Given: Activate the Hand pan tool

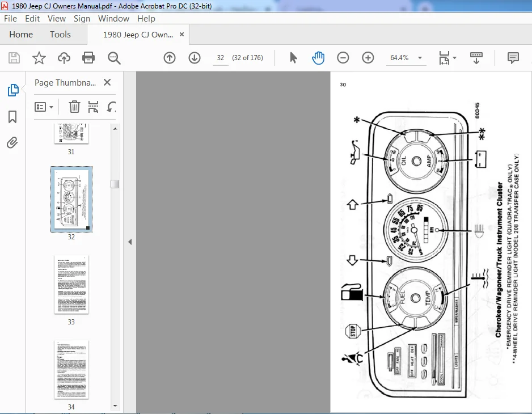Looking at the screenshot, I should click(318, 58).
